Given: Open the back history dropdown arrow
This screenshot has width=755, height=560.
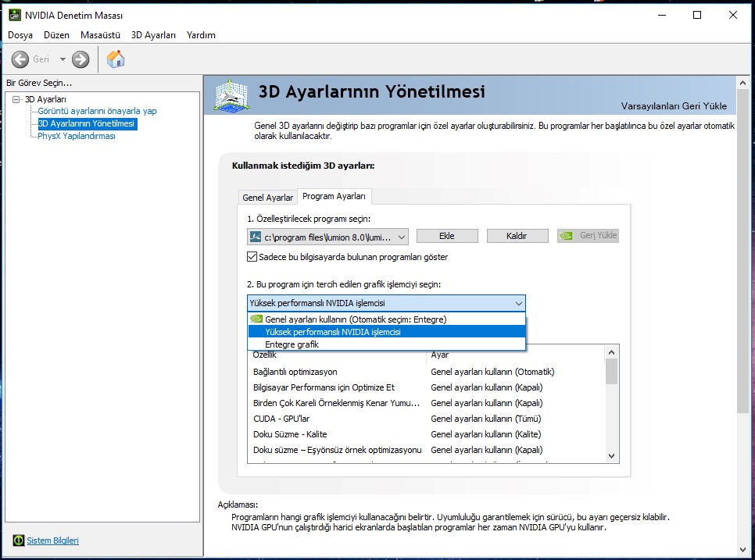Looking at the screenshot, I should (x=63, y=59).
